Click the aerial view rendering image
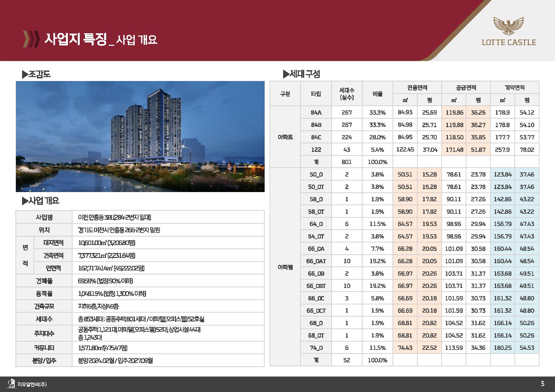This screenshot has height=392, width=555. coord(140,136)
